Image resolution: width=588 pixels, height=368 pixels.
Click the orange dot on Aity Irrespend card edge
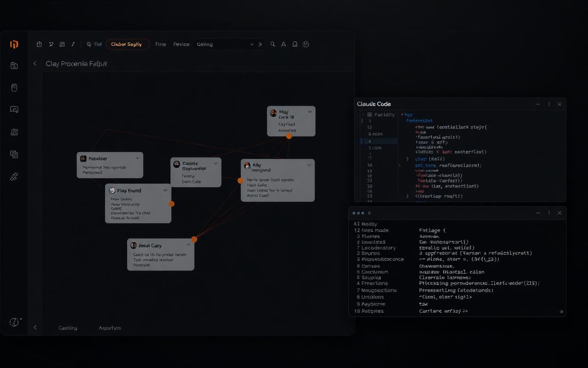click(x=240, y=180)
